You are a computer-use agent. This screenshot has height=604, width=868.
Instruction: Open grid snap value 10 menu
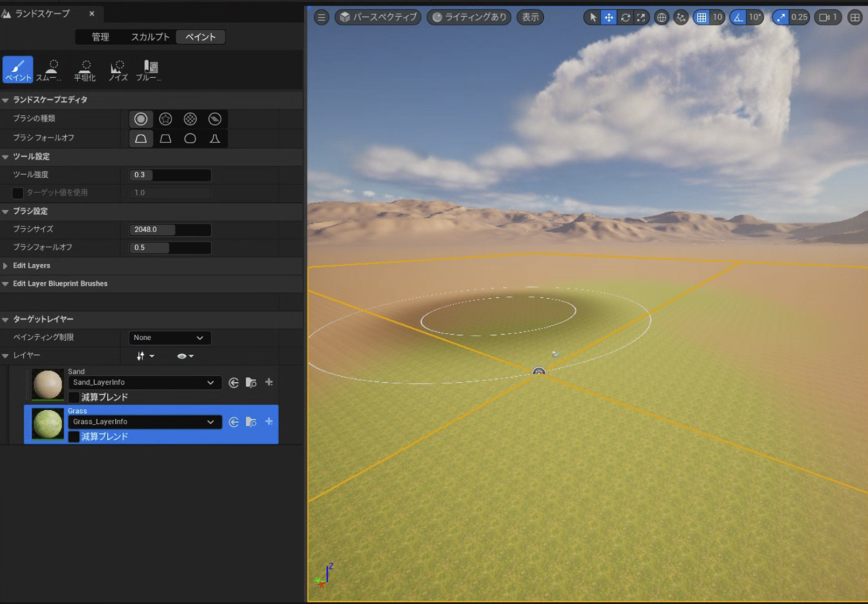(x=718, y=17)
